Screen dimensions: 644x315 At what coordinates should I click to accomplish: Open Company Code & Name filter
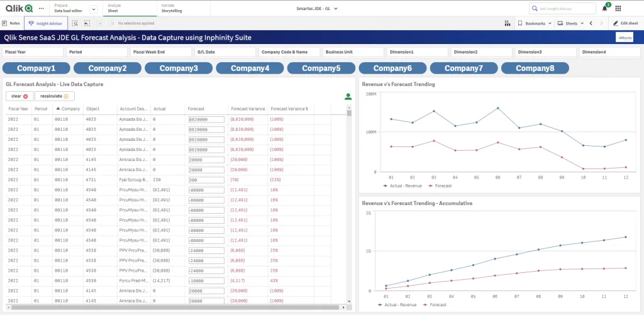(289, 52)
